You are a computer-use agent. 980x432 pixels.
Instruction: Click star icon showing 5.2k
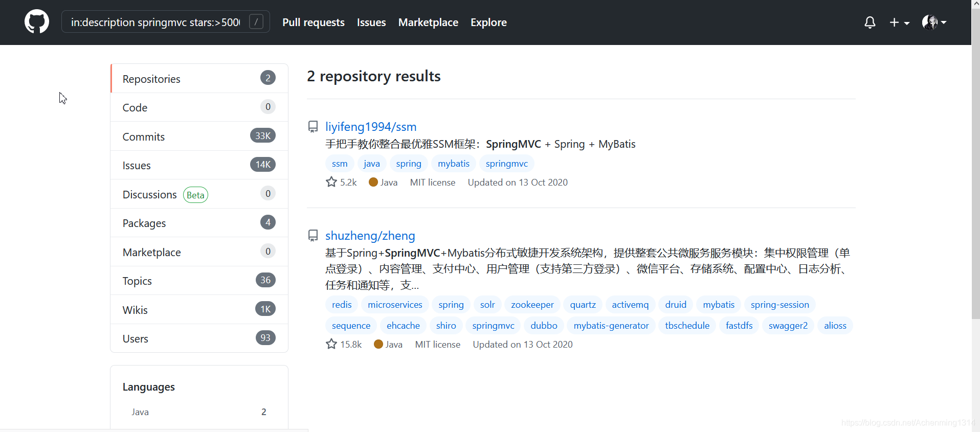(331, 182)
